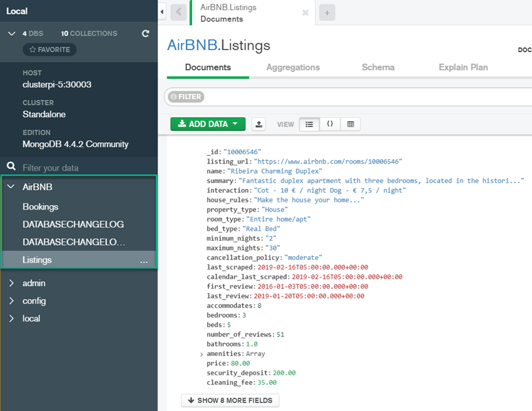Open the Listings collection options ellipsis
The image size is (532, 411).
click(144, 260)
